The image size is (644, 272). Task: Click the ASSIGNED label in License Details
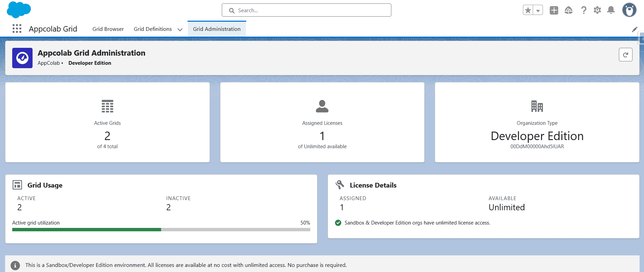353,198
